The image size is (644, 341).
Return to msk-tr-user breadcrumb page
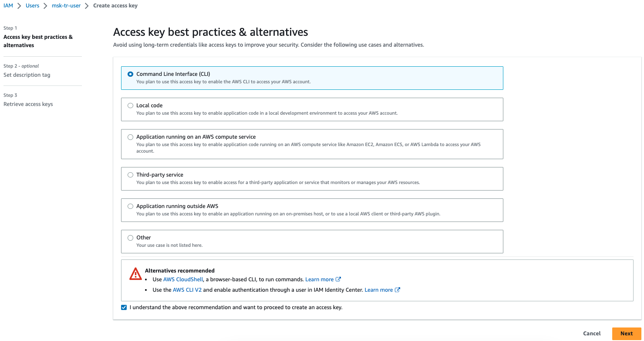pos(66,6)
